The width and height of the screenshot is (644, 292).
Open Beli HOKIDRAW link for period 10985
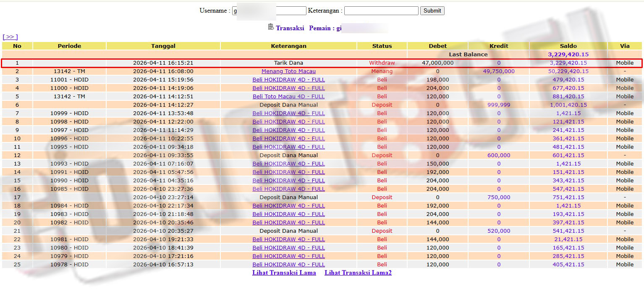pyautogui.click(x=288, y=189)
